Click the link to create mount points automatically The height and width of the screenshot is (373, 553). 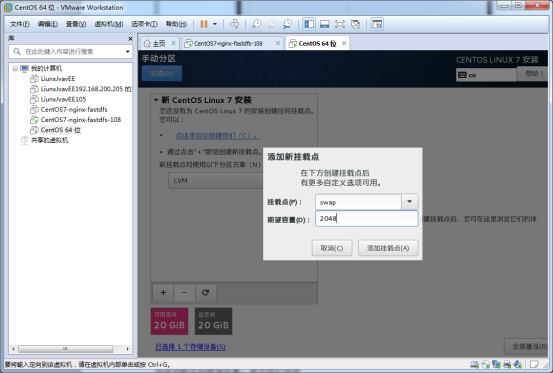[217, 135]
